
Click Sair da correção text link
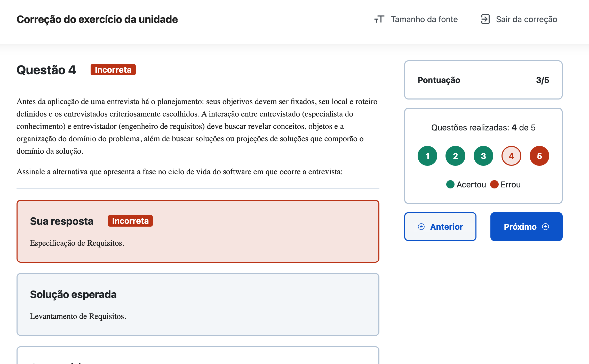[527, 19]
